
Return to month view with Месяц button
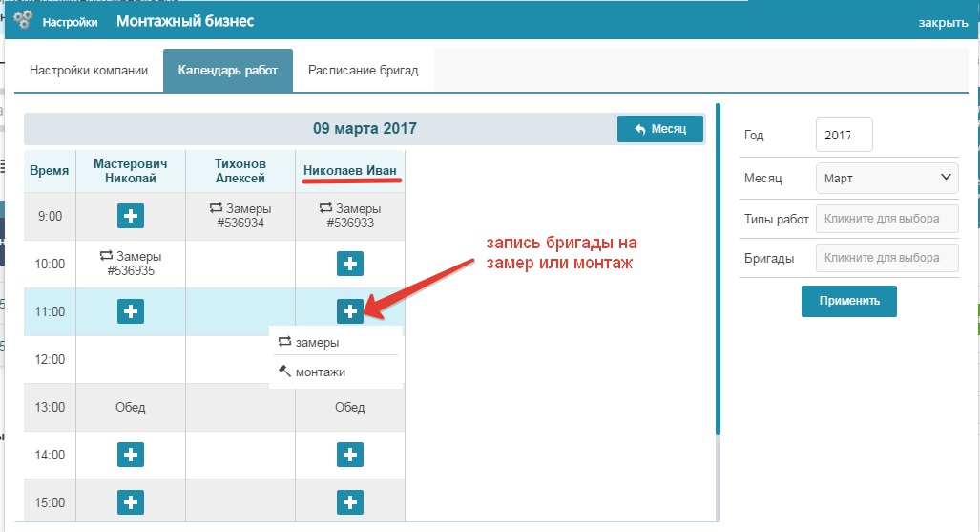coord(660,129)
